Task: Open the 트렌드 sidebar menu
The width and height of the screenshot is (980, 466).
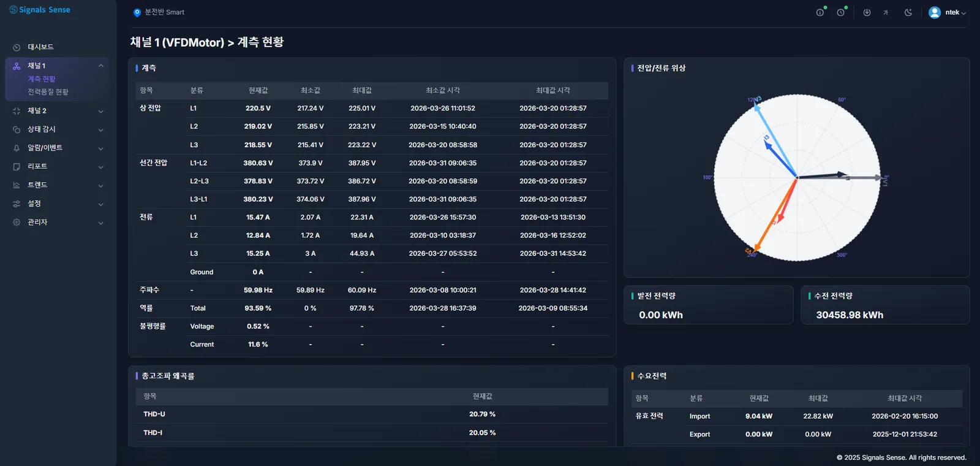Action: (x=58, y=185)
